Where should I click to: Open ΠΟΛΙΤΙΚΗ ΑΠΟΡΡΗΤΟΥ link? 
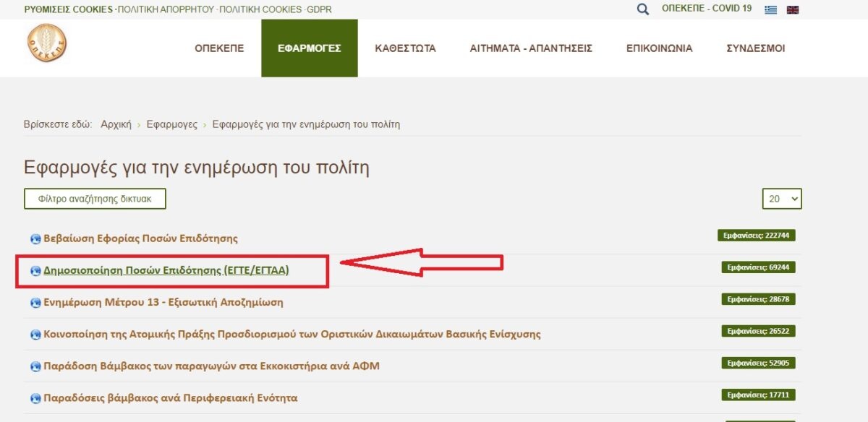(x=166, y=9)
